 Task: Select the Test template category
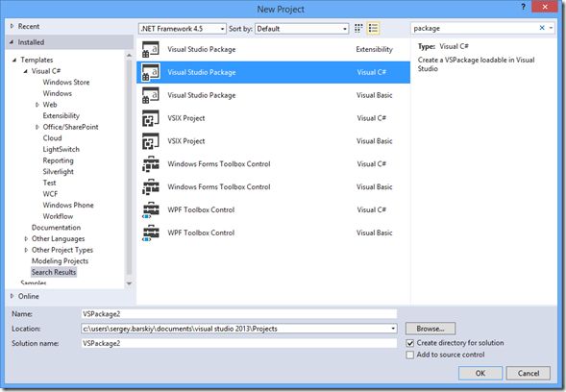[49, 183]
